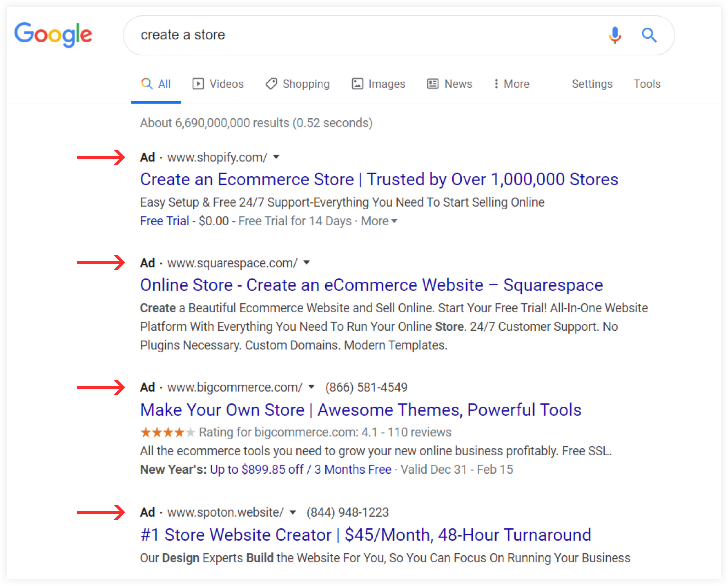Expand the dropdown arrow beside www.spoton.website/
This screenshot has height=586, width=728.
click(x=293, y=512)
